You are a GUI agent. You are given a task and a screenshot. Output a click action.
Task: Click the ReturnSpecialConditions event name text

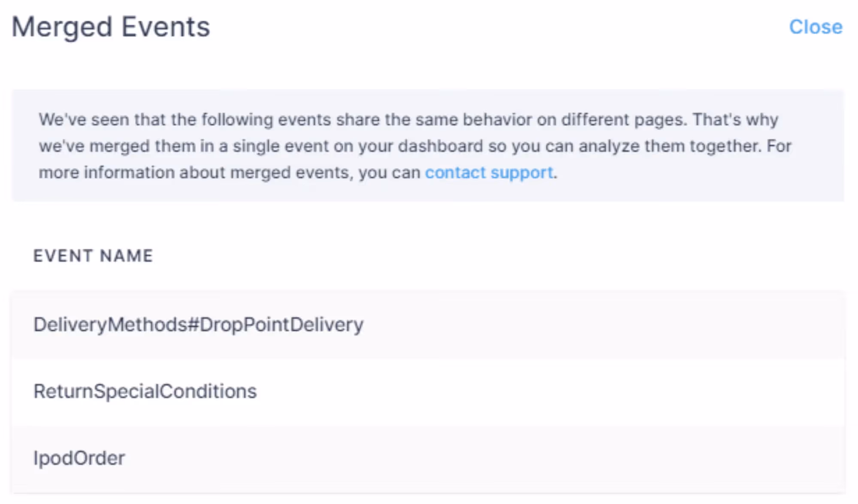(x=145, y=392)
